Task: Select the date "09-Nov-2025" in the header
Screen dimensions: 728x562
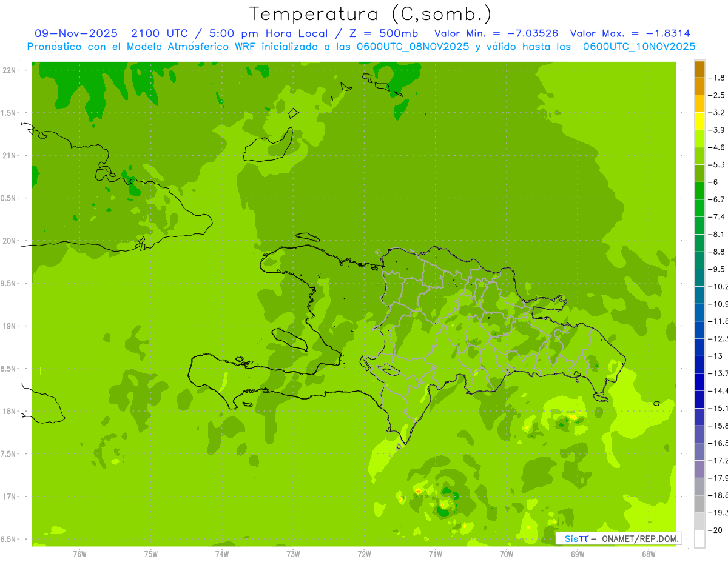Action: (76, 33)
